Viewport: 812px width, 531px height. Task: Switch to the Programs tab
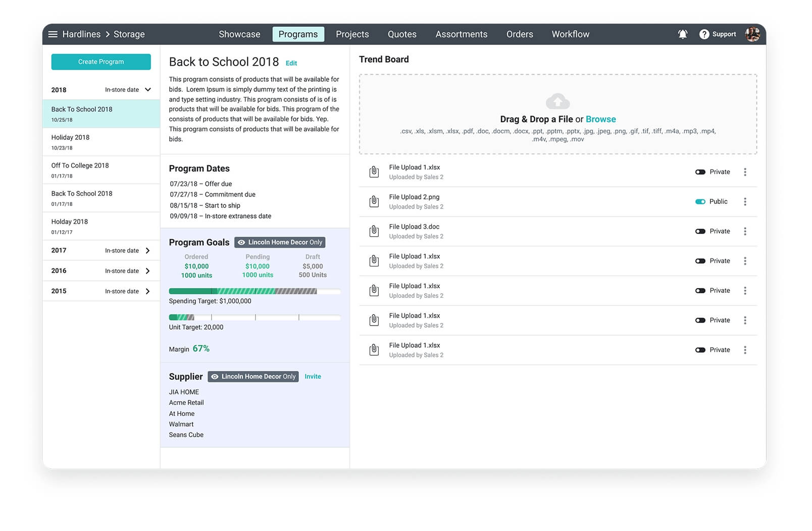tap(298, 34)
